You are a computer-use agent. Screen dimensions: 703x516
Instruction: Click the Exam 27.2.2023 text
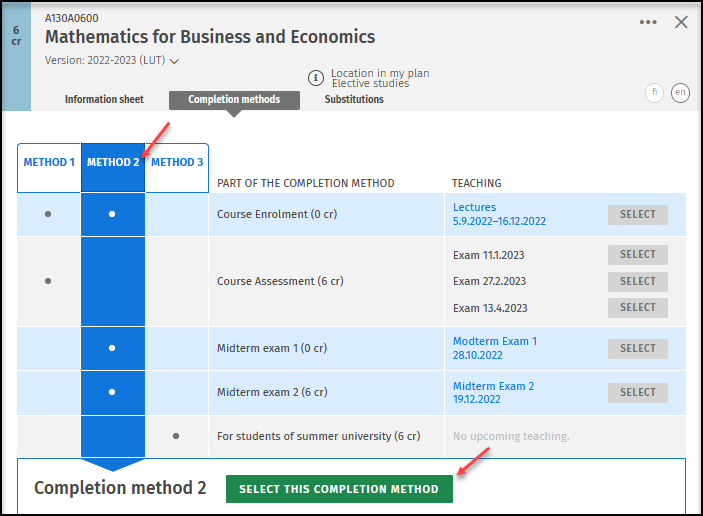489,281
